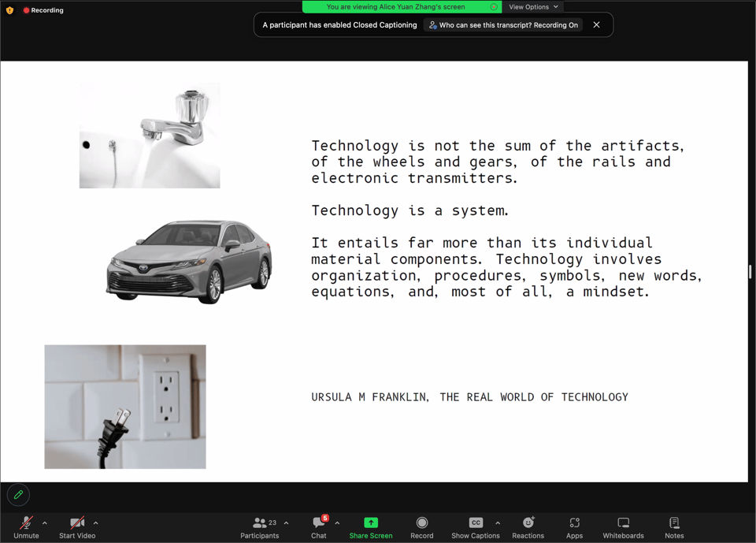The width and height of the screenshot is (756, 543).
Task: Dismiss the Closed Captioning notification
Action: pyautogui.click(x=596, y=25)
